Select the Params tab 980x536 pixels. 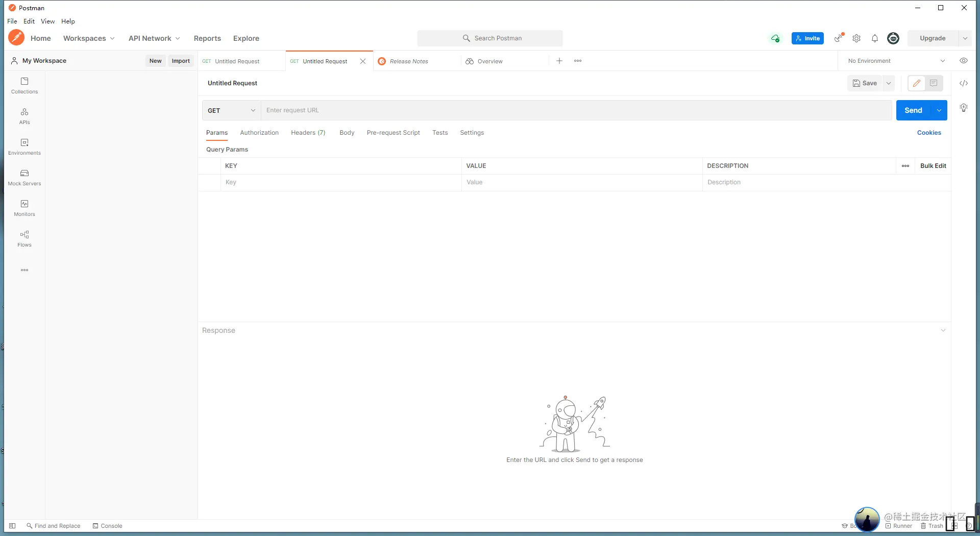(217, 133)
